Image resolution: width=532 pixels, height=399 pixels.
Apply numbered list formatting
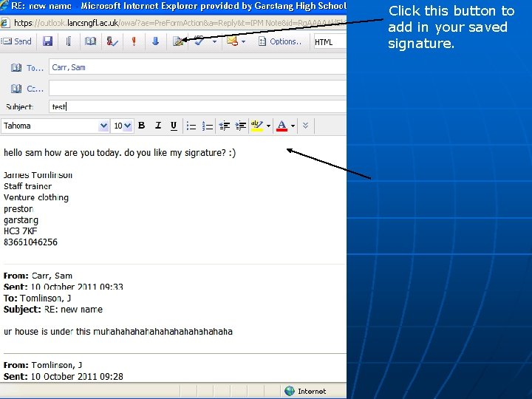point(207,126)
